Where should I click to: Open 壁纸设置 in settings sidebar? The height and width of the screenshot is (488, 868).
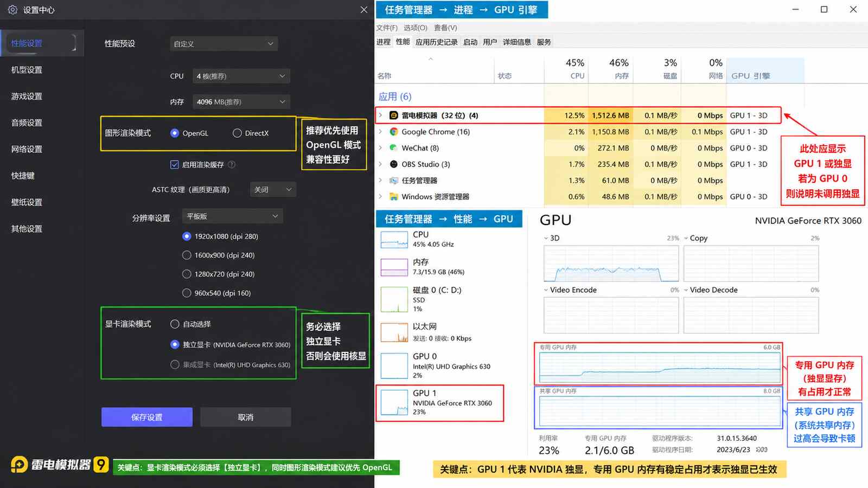(x=27, y=202)
